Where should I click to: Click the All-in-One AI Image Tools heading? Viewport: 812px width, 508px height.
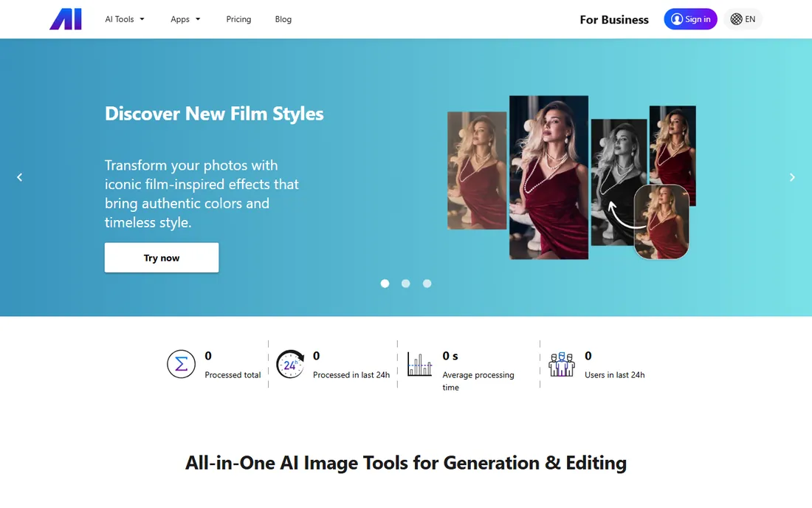pyautogui.click(x=406, y=463)
